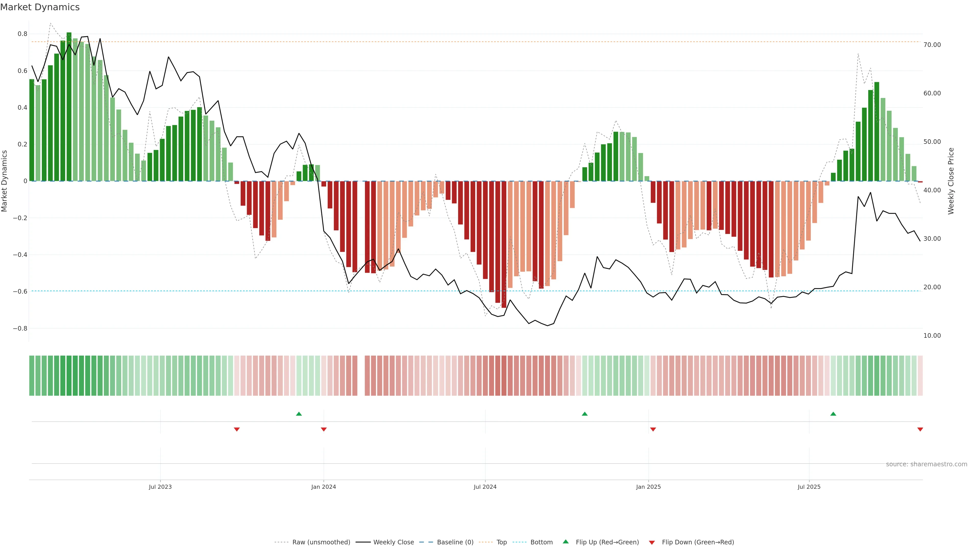The width and height of the screenshot is (980, 551).
Task: Click the red flip-down marker at Jan 2024
Action: click(324, 429)
